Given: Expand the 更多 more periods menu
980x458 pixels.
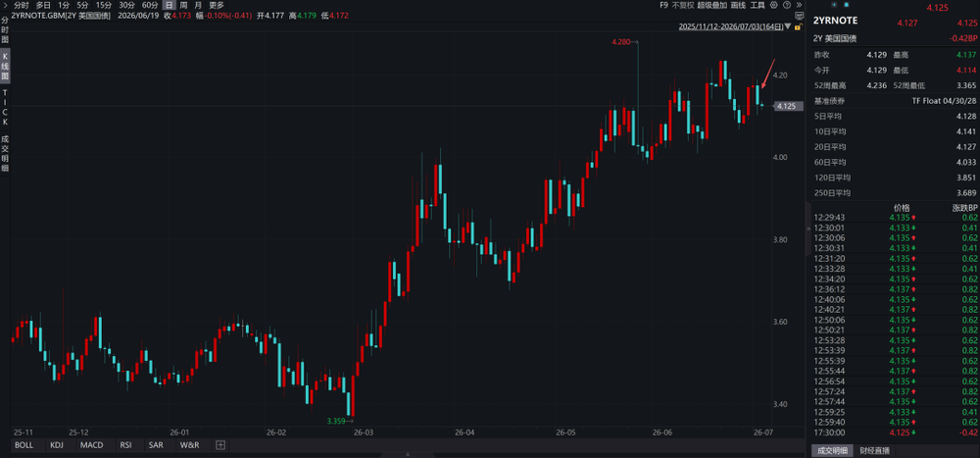Looking at the screenshot, I should pos(217,4).
